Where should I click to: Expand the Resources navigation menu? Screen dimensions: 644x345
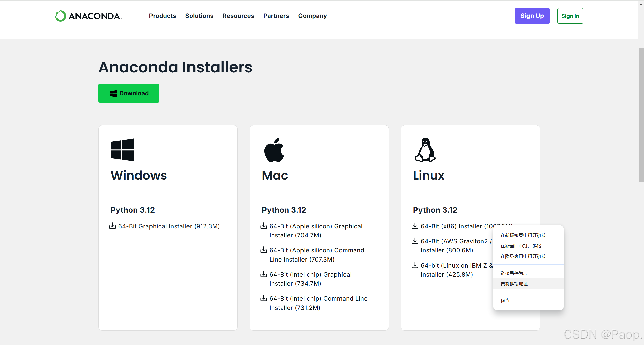point(238,16)
